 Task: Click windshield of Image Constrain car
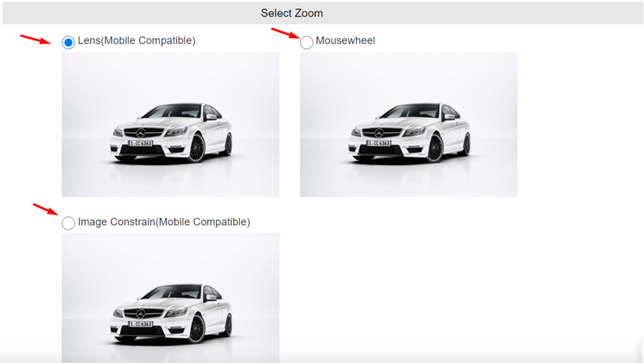(172, 292)
